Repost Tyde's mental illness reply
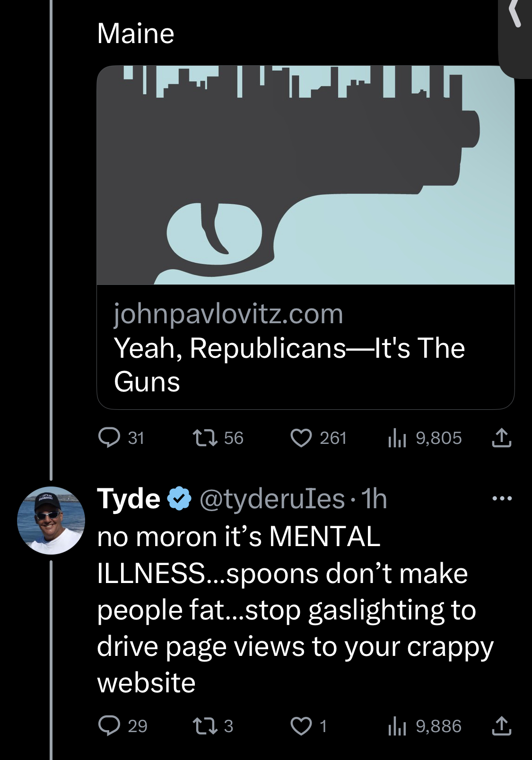 coord(205,725)
